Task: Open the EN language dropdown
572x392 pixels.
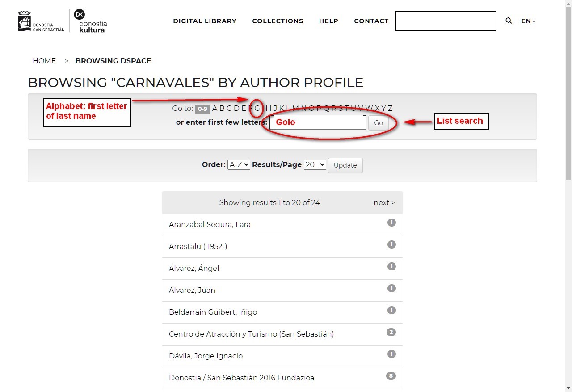Action: click(528, 21)
